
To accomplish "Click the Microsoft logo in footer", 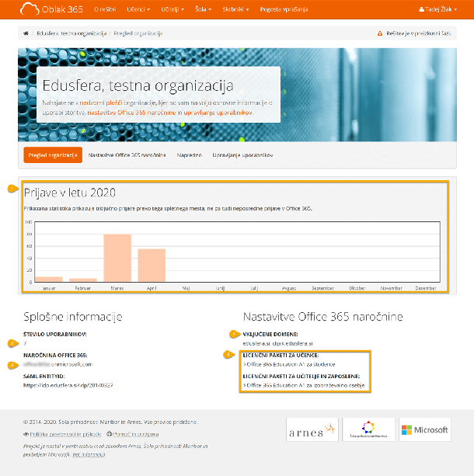I will point(425,429).
